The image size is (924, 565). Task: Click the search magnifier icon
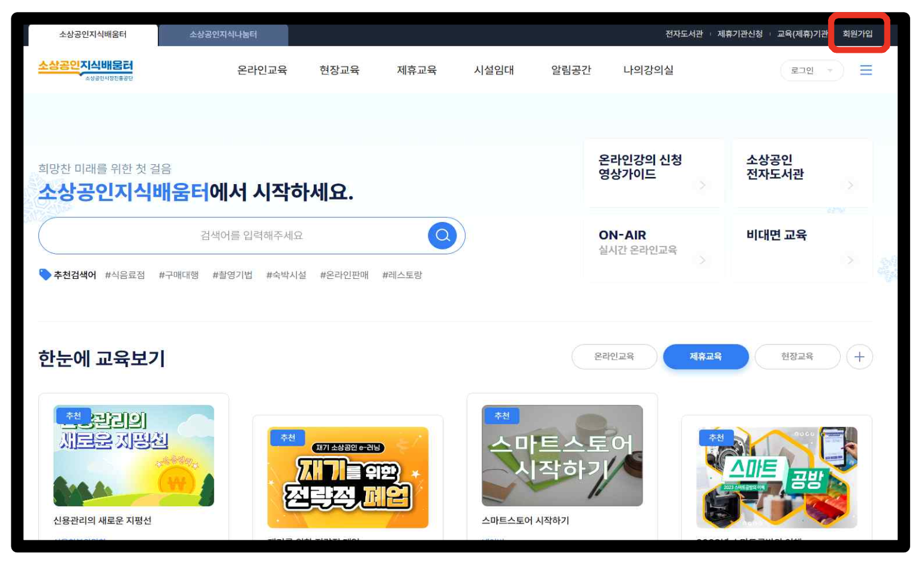(442, 235)
